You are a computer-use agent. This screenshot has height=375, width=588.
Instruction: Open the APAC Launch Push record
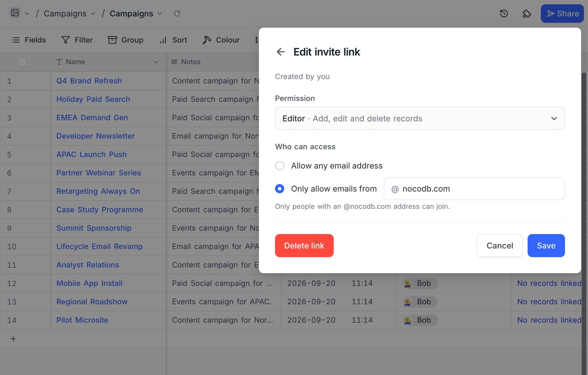[91, 154]
